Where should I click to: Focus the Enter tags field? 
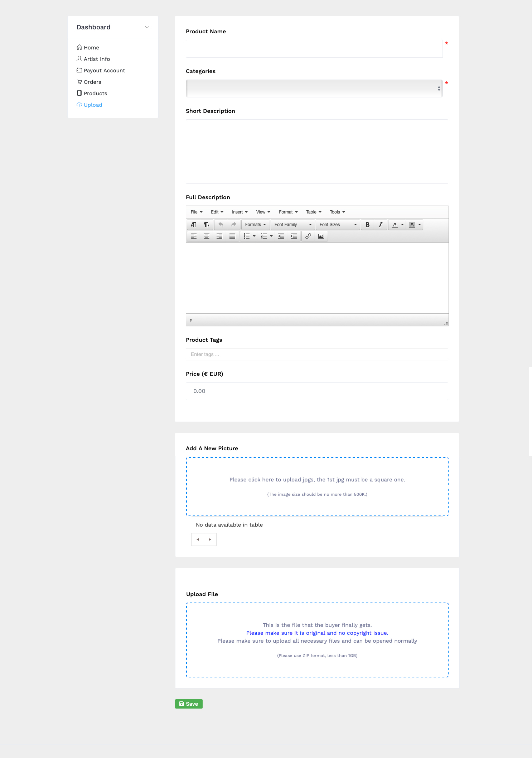(x=317, y=354)
